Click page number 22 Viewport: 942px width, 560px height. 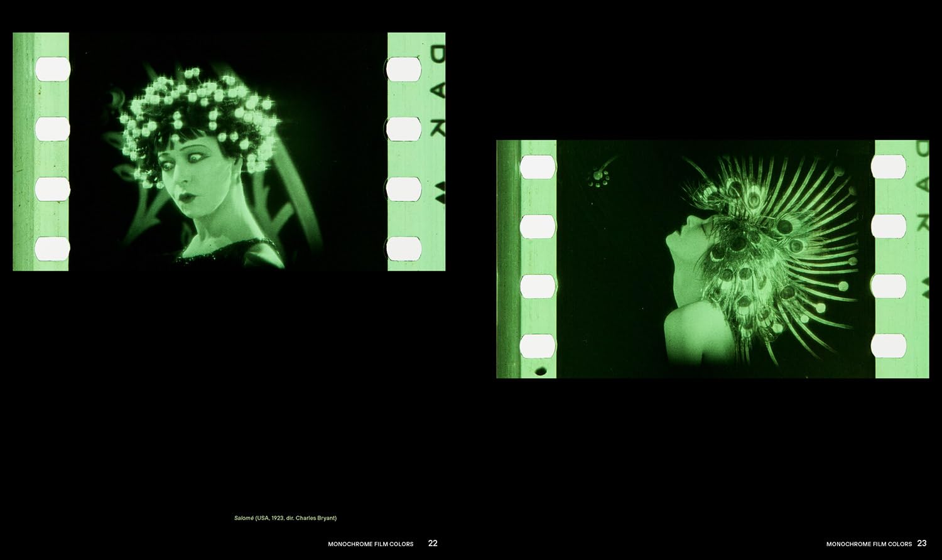click(433, 544)
